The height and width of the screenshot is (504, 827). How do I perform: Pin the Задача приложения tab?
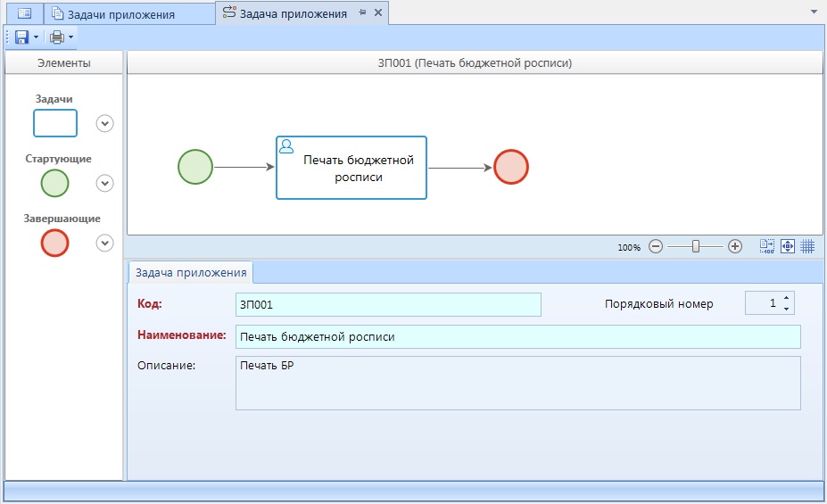(362, 13)
